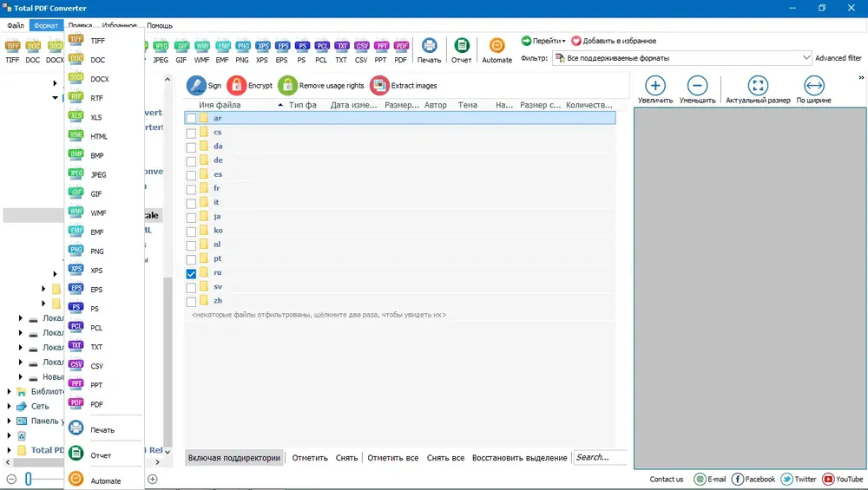The image size is (868, 490).
Task: Click the zoom minus button at bottom left
Action: pyautogui.click(x=11, y=479)
